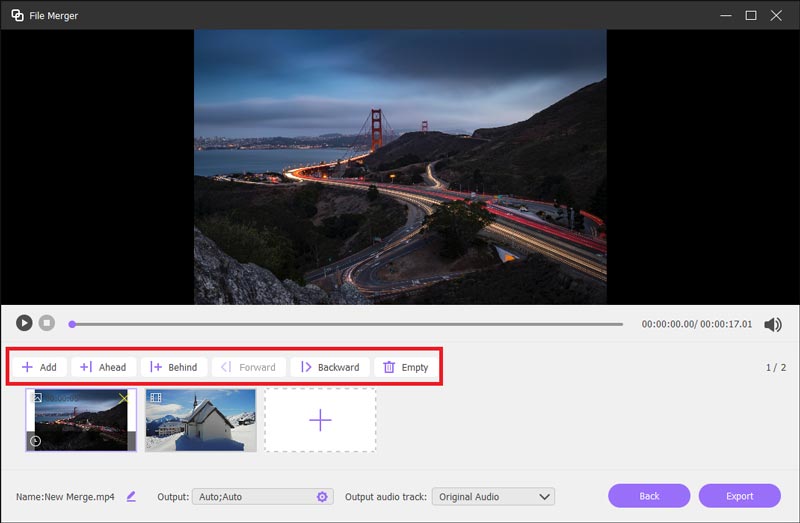Click the dashed plus placeholder to add file
The width and height of the screenshot is (800, 523).
coord(320,420)
